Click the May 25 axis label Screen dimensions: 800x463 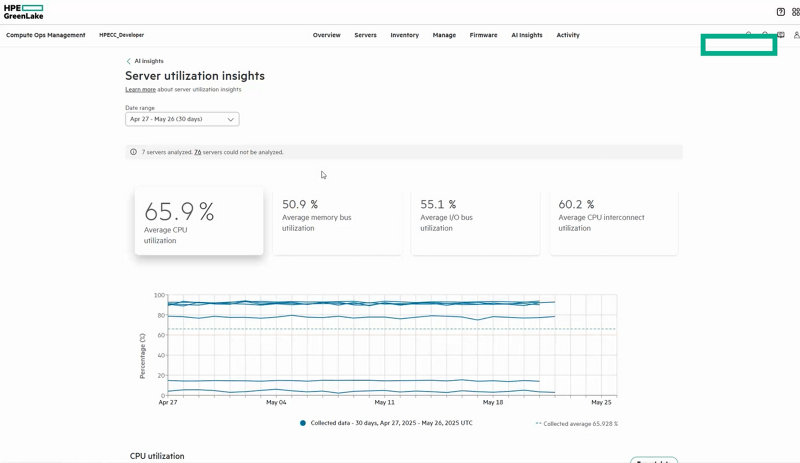coord(601,402)
